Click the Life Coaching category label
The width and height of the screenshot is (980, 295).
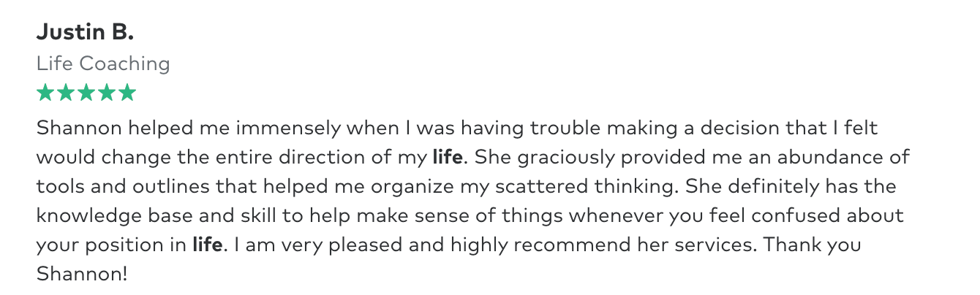[x=103, y=64]
